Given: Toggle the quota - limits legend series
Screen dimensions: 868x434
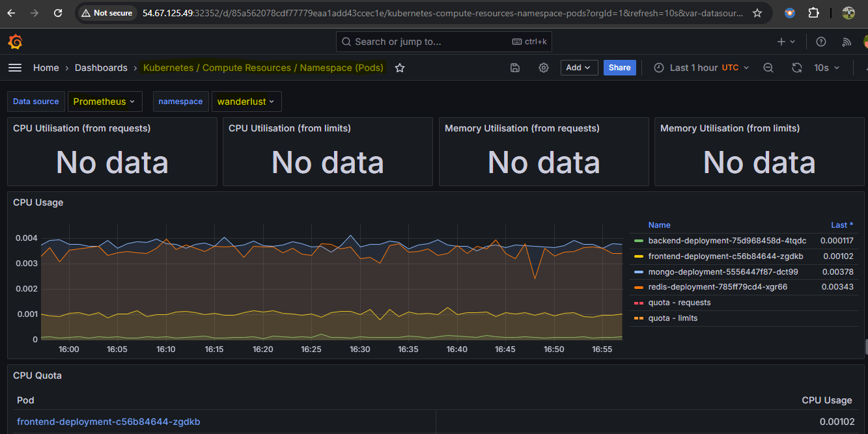Looking at the screenshot, I should click(673, 318).
